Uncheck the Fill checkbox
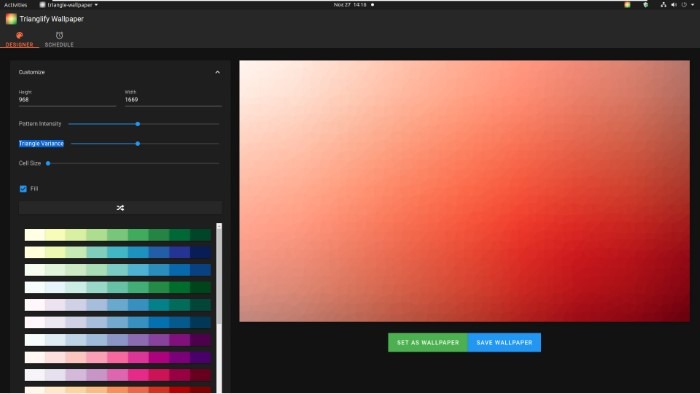This screenshot has height=394, width=700. coord(23,189)
